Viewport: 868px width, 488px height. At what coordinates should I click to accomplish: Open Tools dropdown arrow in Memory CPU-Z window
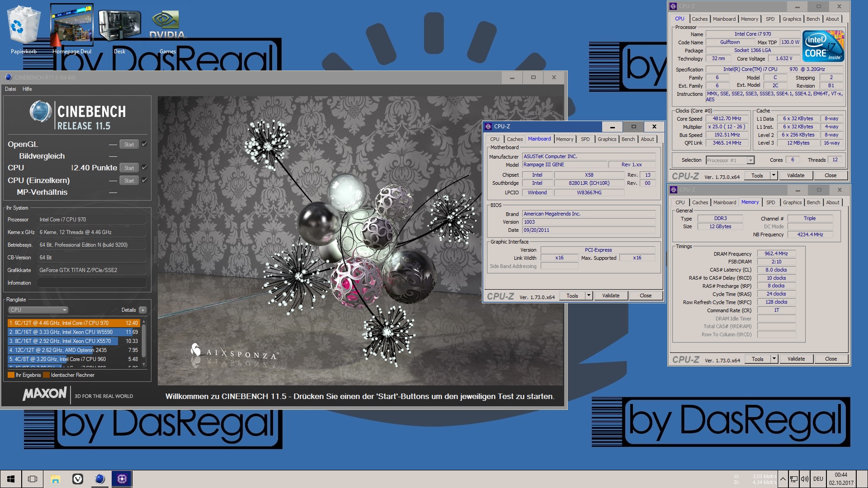coord(774,359)
